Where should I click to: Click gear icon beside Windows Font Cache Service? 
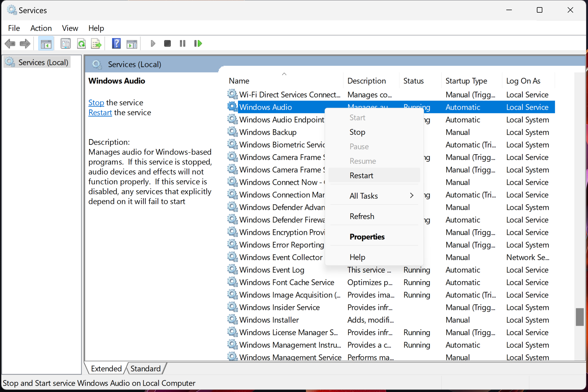pos(233,282)
